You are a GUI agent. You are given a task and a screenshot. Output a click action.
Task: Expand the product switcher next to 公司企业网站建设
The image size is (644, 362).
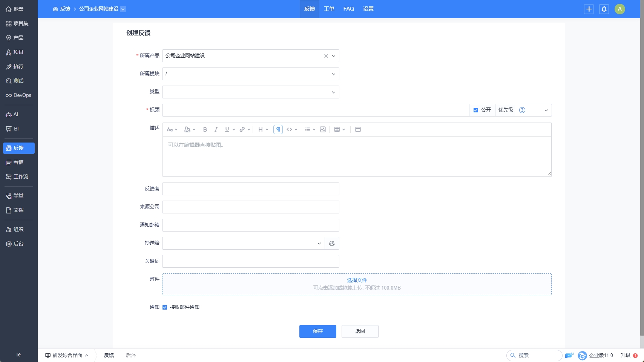123,9
